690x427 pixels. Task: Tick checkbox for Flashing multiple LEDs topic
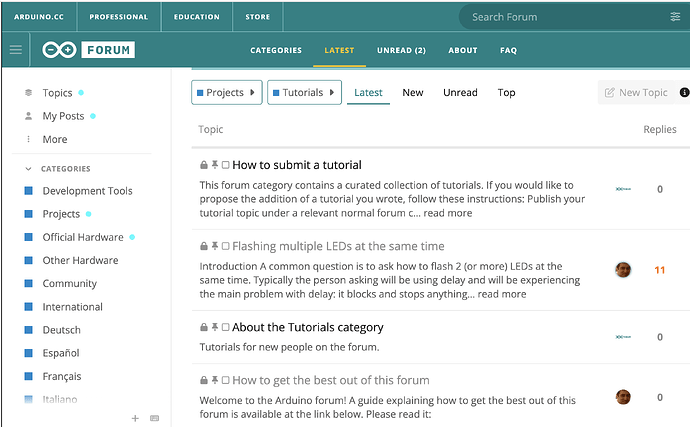coord(225,246)
